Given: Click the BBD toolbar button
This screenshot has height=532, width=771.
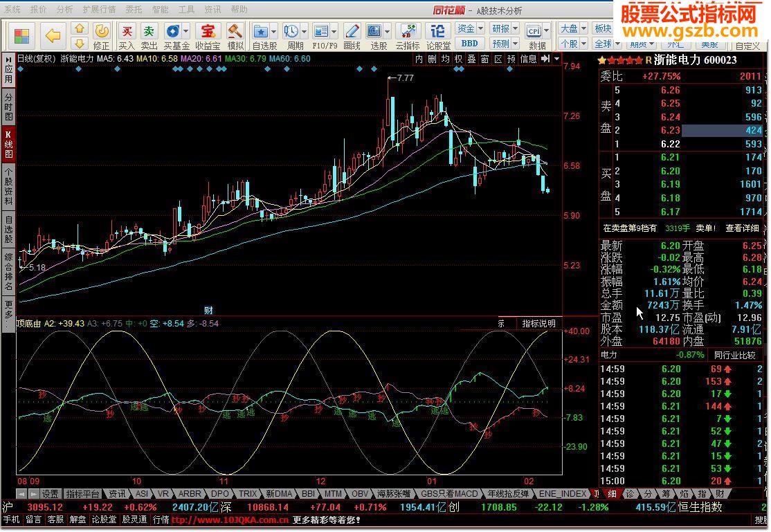Looking at the screenshot, I should (x=469, y=44).
